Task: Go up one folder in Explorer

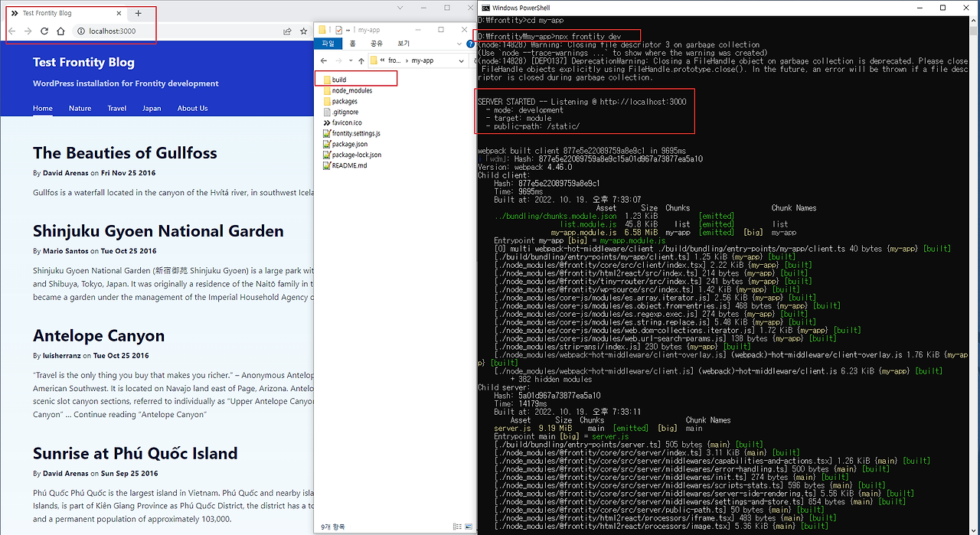Action: point(361,60)
